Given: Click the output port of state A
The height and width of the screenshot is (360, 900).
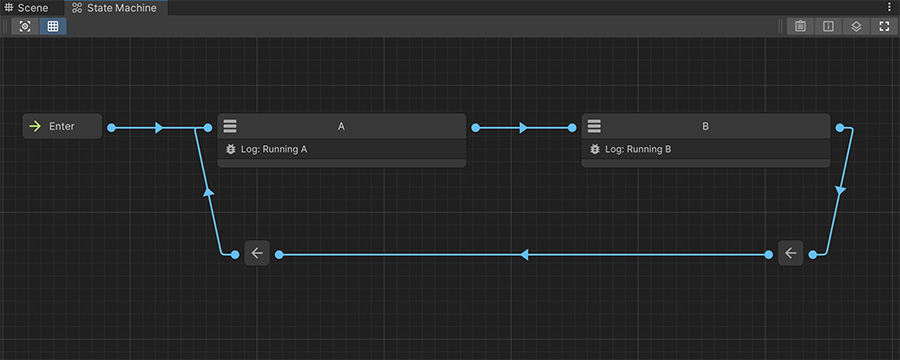Looking at the screenshot, I should tap(475, 127).
